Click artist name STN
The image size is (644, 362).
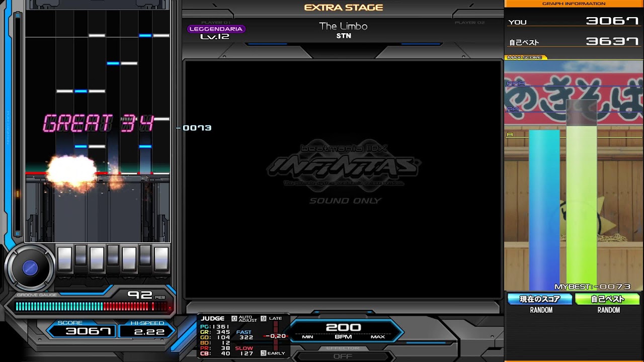344,36
